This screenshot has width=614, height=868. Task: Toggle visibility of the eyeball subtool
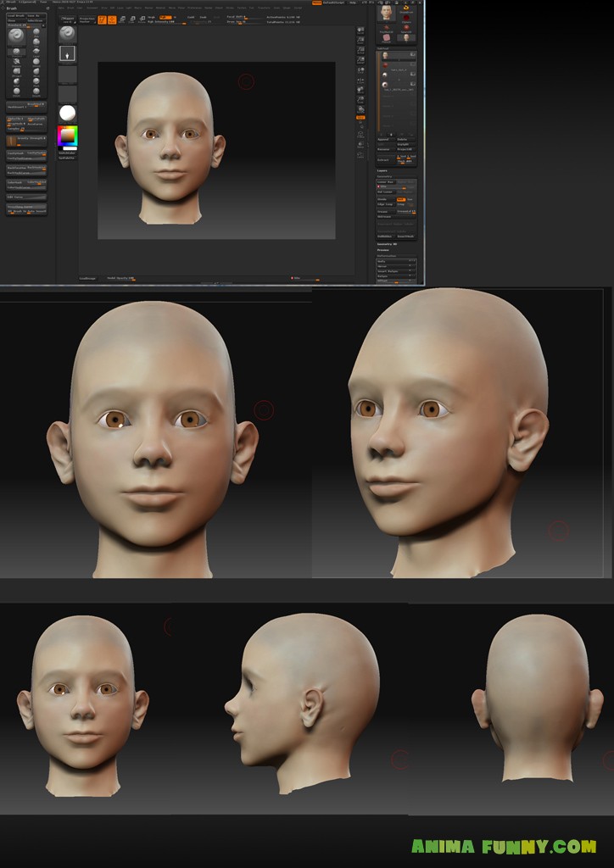click(412, 85)
